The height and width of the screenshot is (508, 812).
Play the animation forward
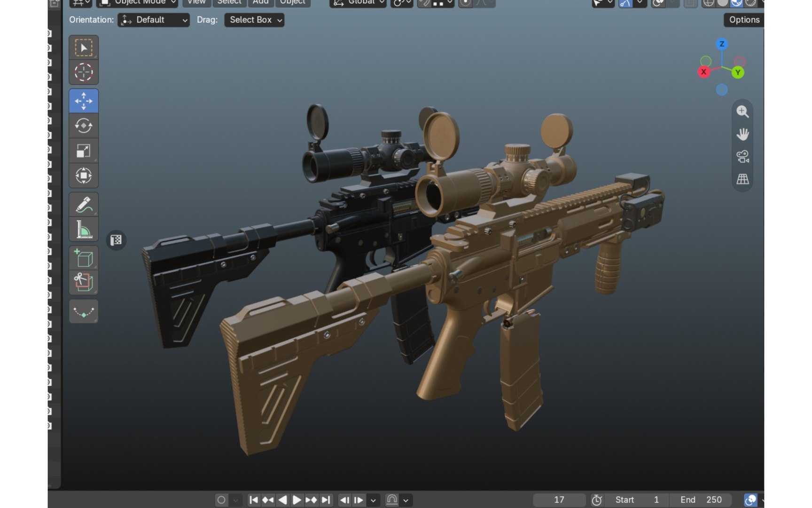297,500
